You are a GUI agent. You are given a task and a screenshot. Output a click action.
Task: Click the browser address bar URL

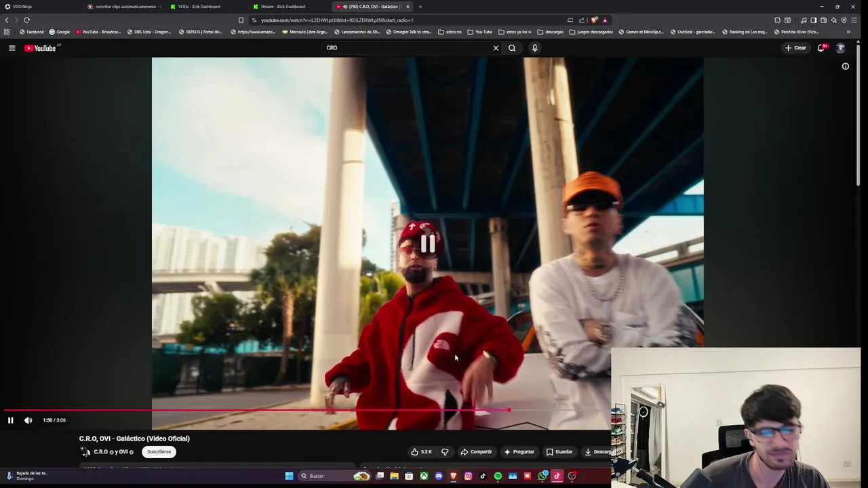click(x=337, y=20)
